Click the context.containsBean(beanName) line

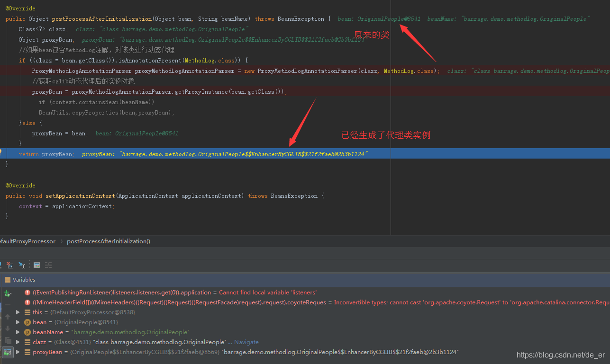97,102
